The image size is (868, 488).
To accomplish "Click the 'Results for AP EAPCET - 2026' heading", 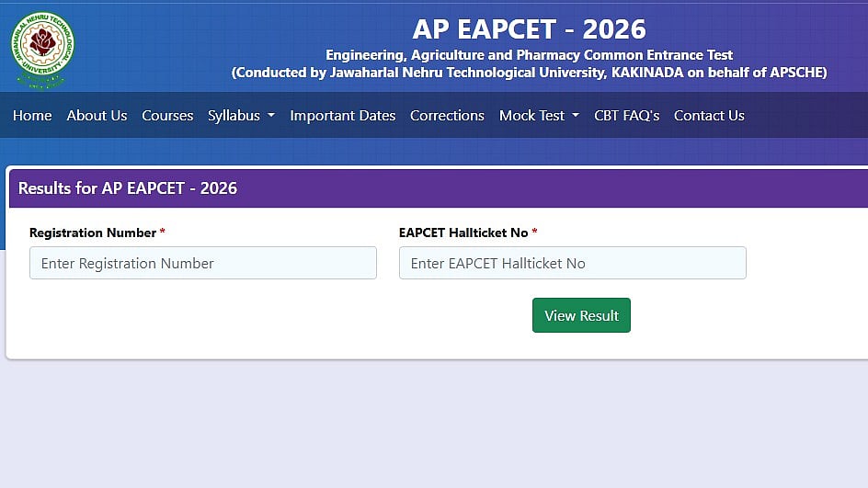I will click(128, 188).
